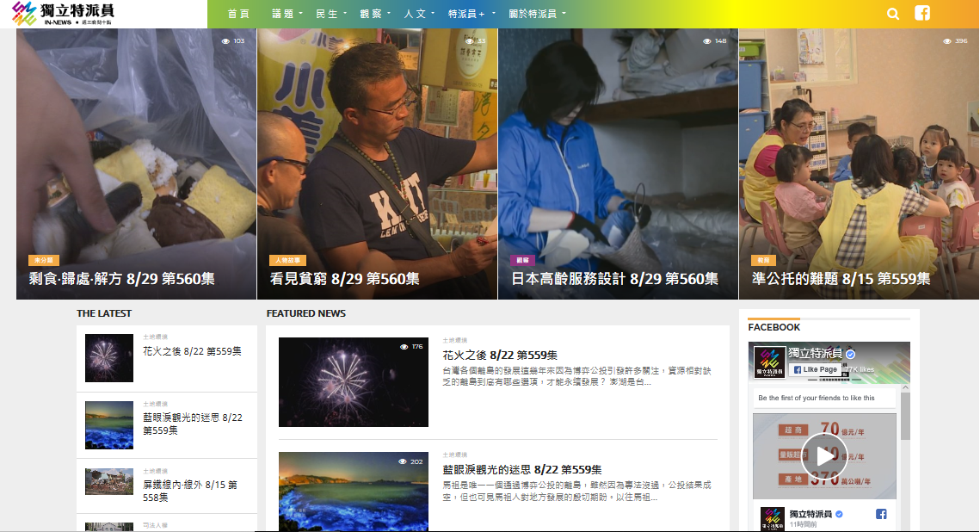Screen dimensions: 980x532
Task: Open featured title 藍眼淚觀光的迷思 8/22 第559集
Action: pyautogui.click(x=522, y=469)
